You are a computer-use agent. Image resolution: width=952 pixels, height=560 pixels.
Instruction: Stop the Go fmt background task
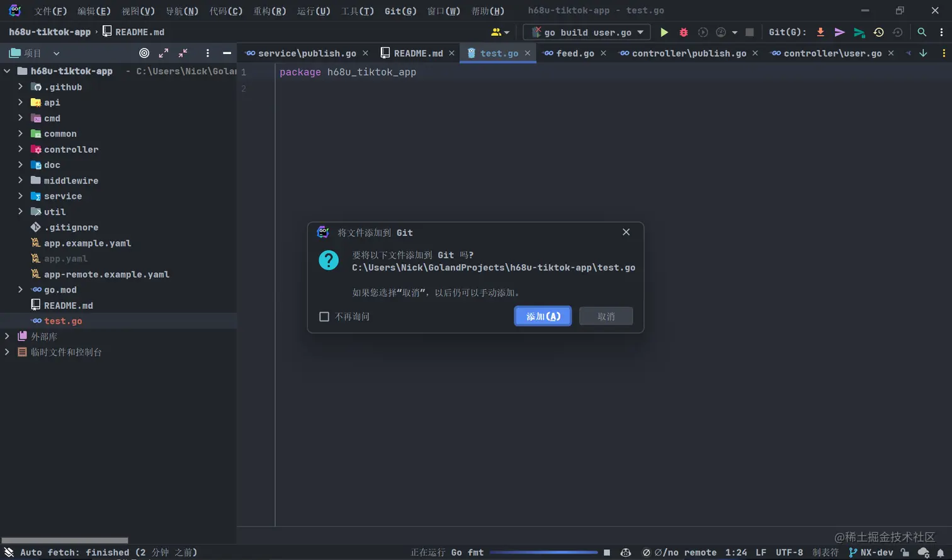pyautogui.click(x=607, y=552)
